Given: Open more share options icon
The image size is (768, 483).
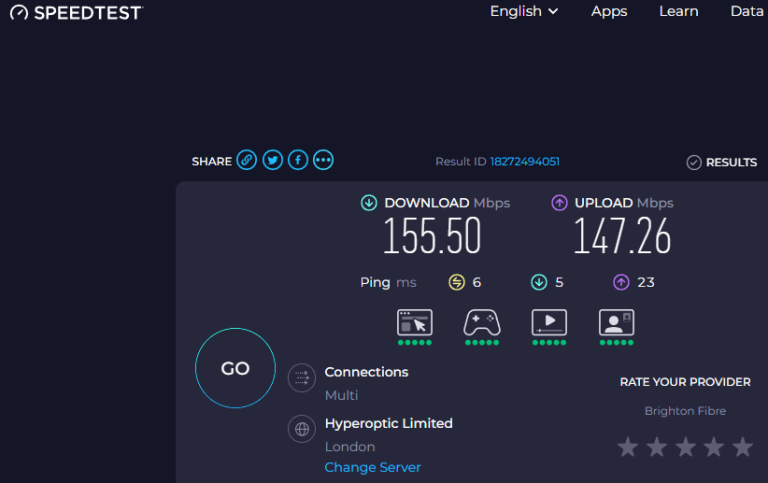Looking at the screenshot, I should pos(323,160).
